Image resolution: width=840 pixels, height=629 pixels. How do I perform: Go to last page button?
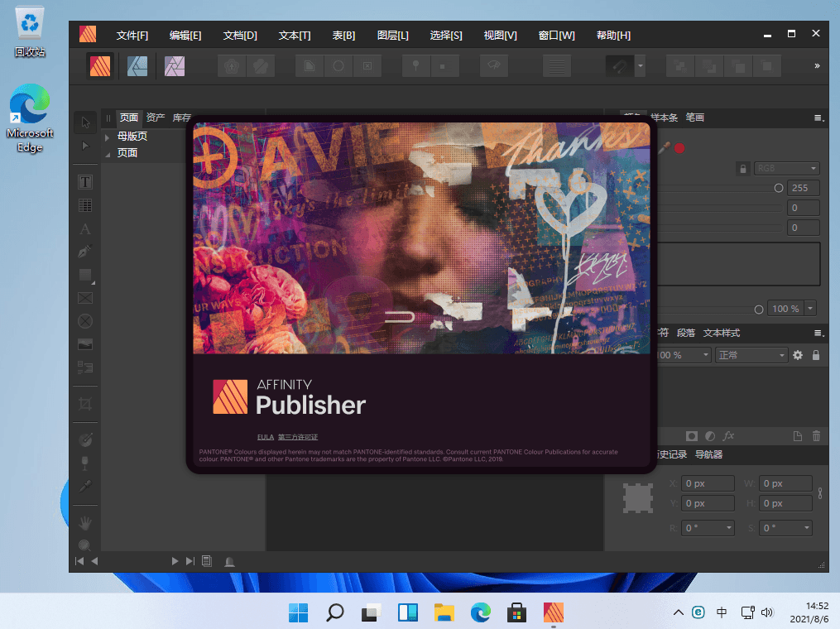click(x=190, y=561)
